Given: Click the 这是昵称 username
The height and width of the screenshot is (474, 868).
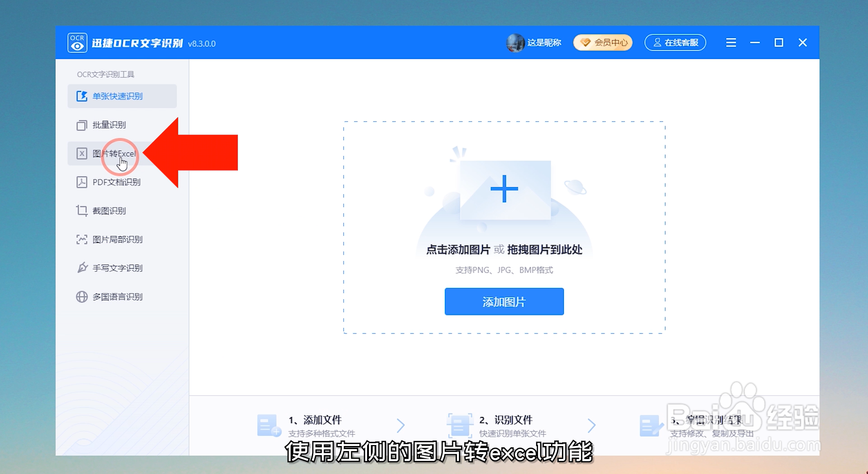Looking at the screenshot, I should point(544,43).
